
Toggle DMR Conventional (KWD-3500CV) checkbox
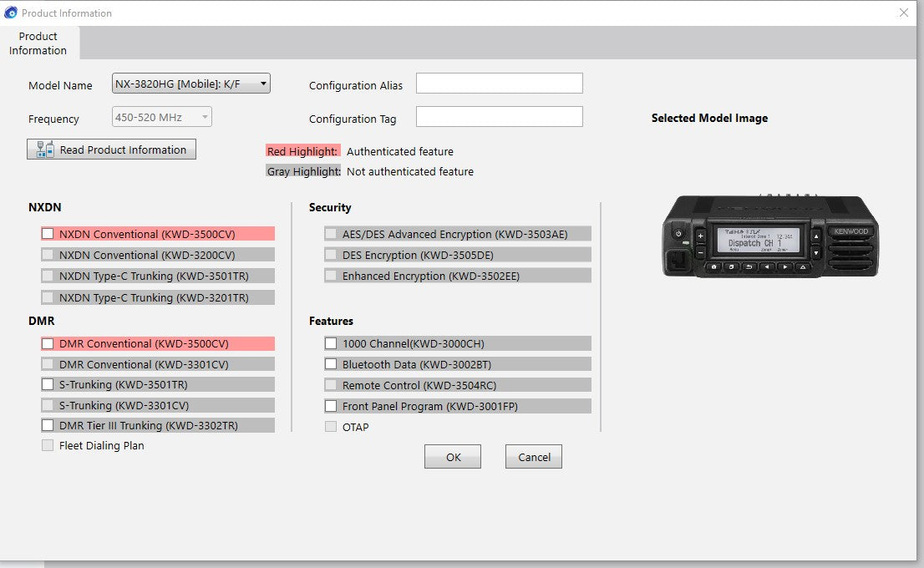pyautogui.click(x=48, y=343)
